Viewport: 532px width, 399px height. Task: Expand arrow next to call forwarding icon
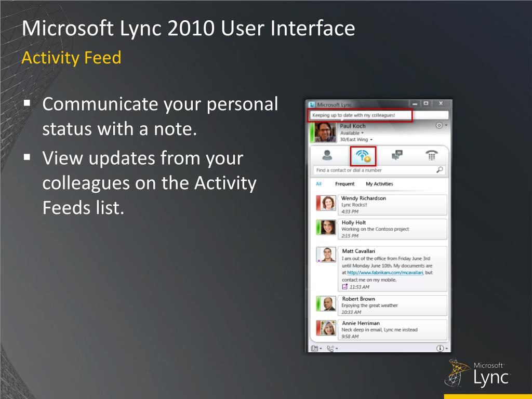pos(337,349)
